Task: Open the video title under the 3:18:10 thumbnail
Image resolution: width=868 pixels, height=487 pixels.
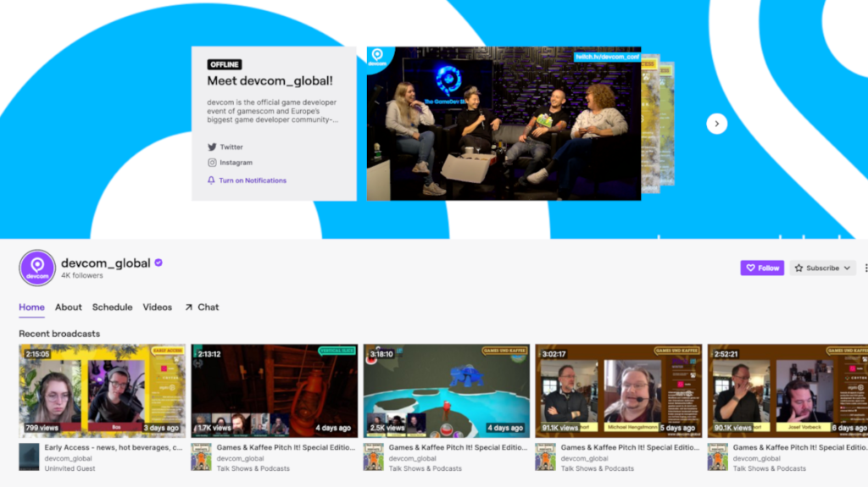Action: [x=459, y=447]
